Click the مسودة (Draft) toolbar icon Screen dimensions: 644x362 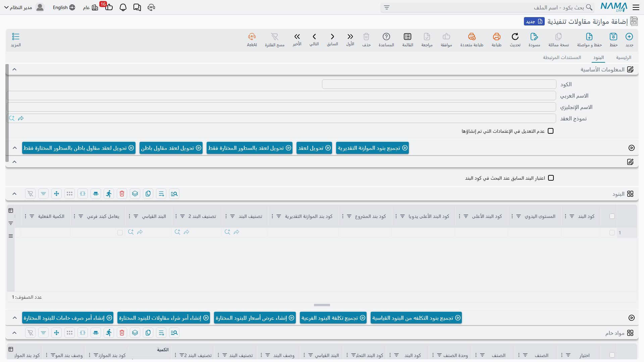point(534,40)
